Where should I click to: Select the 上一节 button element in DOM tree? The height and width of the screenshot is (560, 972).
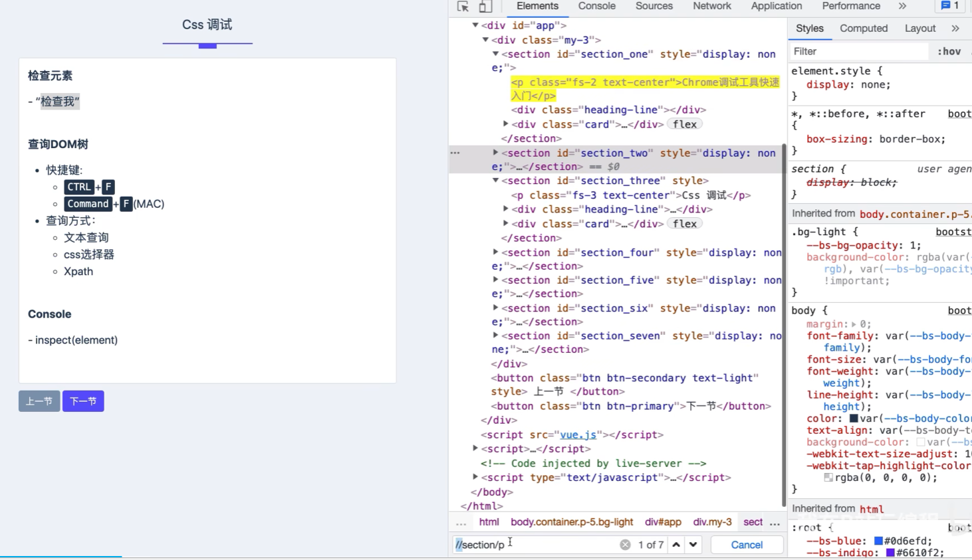click(625, 385)
